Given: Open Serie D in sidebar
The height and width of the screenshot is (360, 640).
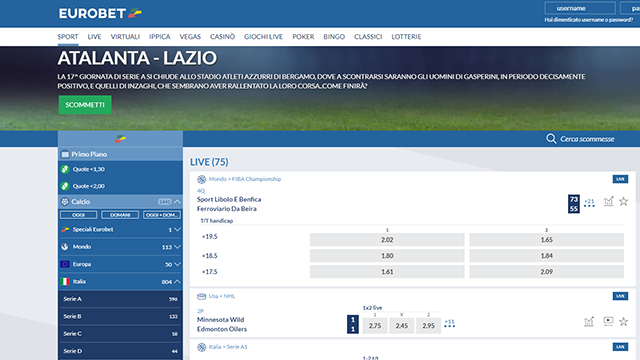Looking at the screenshot, I should [x=120, y=351].
